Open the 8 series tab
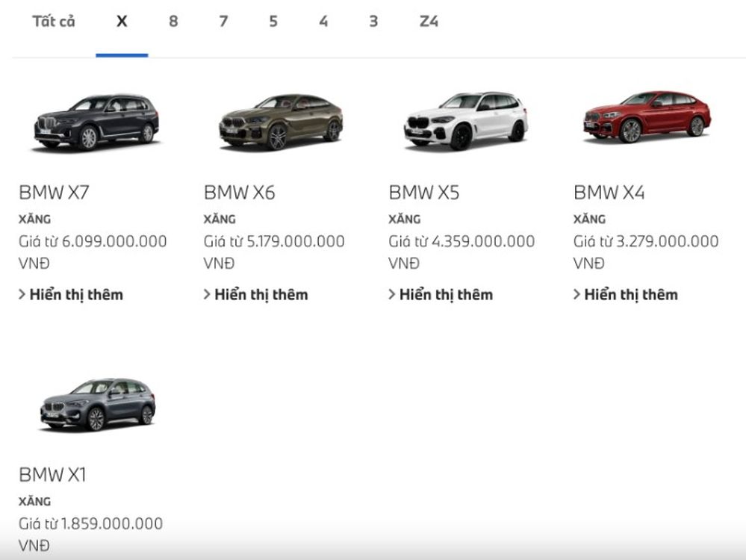 [174, 22]
